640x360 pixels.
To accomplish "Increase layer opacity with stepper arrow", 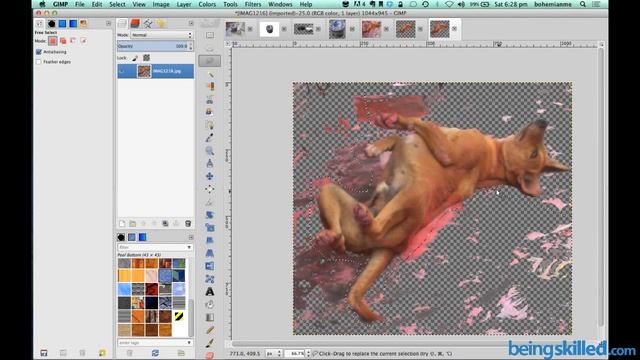I will coord(191,44).
